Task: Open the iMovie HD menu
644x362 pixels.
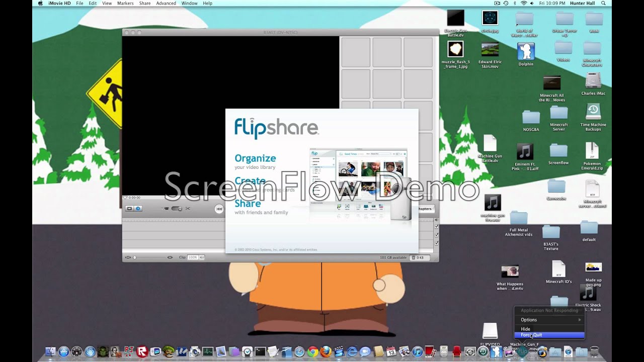Action: (x=60, y=3)
